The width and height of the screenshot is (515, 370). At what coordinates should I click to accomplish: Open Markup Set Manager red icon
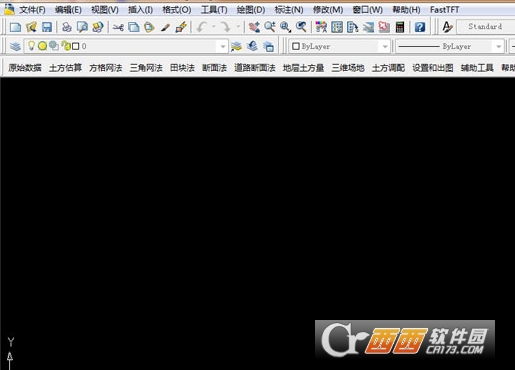[384, 27]
